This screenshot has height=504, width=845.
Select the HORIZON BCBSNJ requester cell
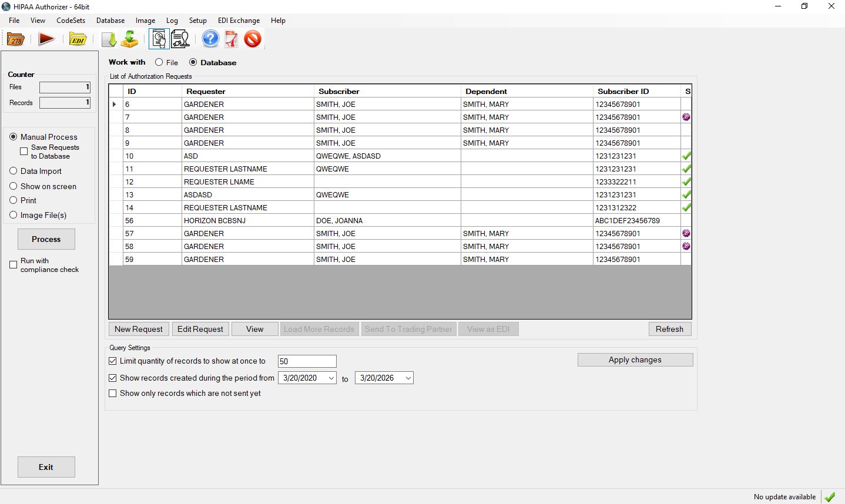click(248, 220)
